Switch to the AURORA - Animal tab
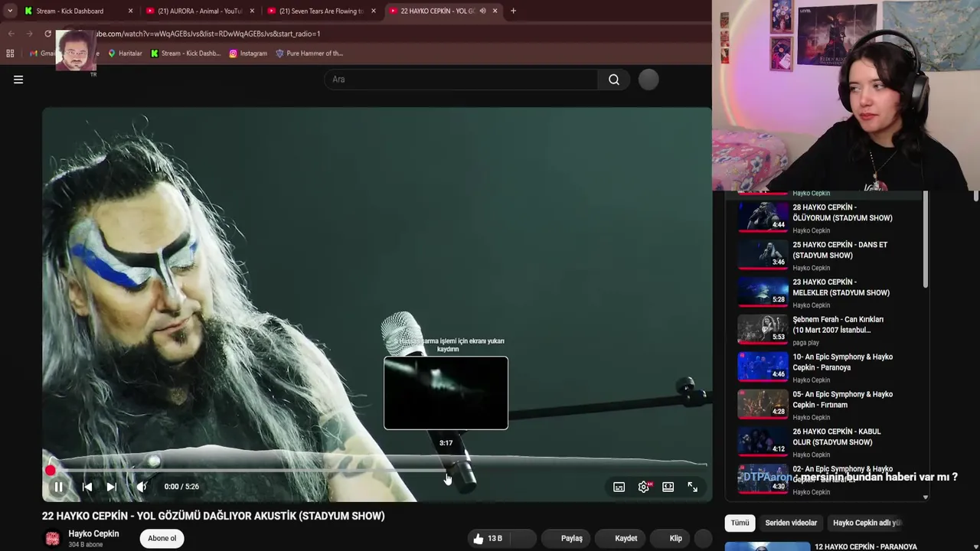This screenshot has height=551, width=980. pyautogui.click(x=200, y=11)
